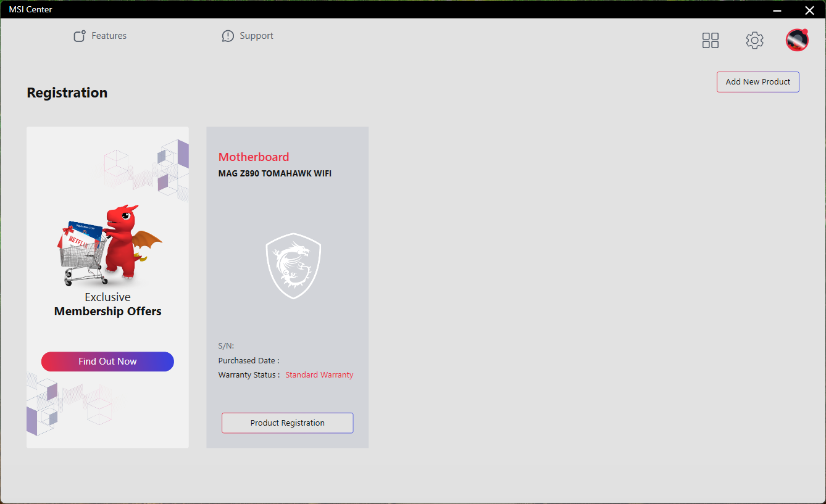Click the 'MSI Center' window title
Image resolution: width=826 pixels, height=504 pixels.
tap(30, 9)
